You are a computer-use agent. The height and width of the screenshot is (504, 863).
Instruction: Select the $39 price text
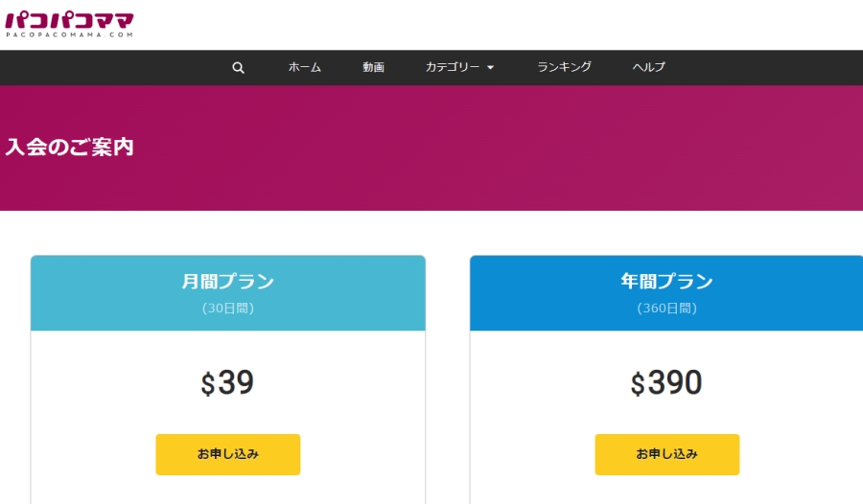tap(227, 383)
